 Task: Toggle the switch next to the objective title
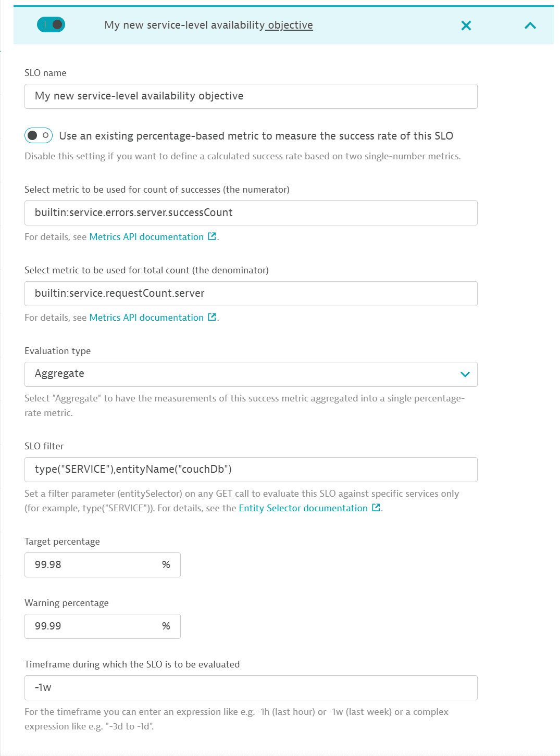(x=51, y=24)
